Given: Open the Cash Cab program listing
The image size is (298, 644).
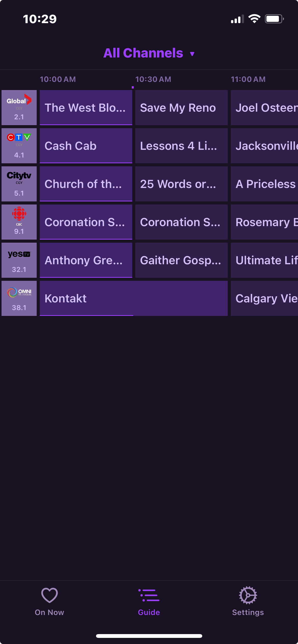Looking at the screenshot, I should (x=86, y=146).
